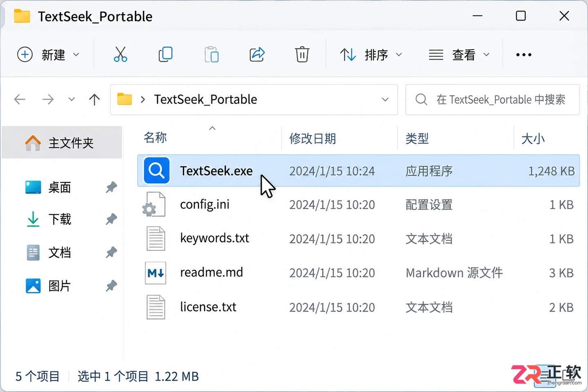Open the 新建 (New) dropdown

pos(48,54)
